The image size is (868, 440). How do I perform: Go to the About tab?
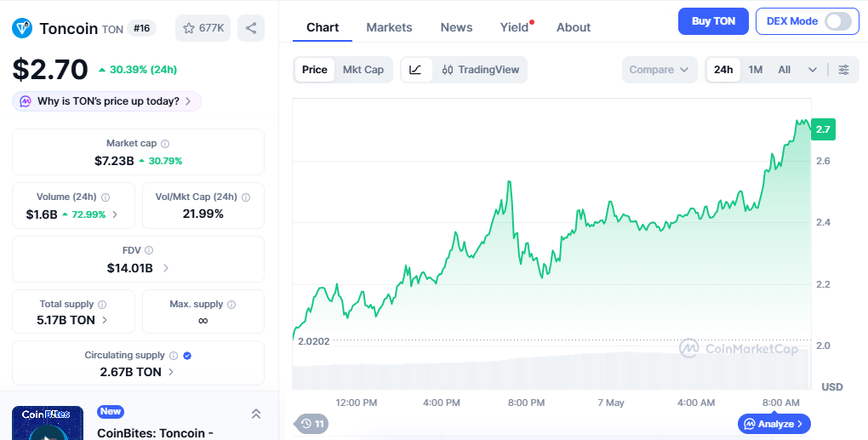tap(574, 28)
